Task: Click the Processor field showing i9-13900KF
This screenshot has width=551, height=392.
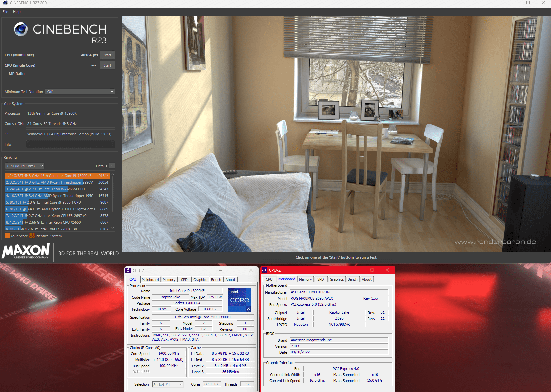Action: pyautogui.click(x=70, y=113)
